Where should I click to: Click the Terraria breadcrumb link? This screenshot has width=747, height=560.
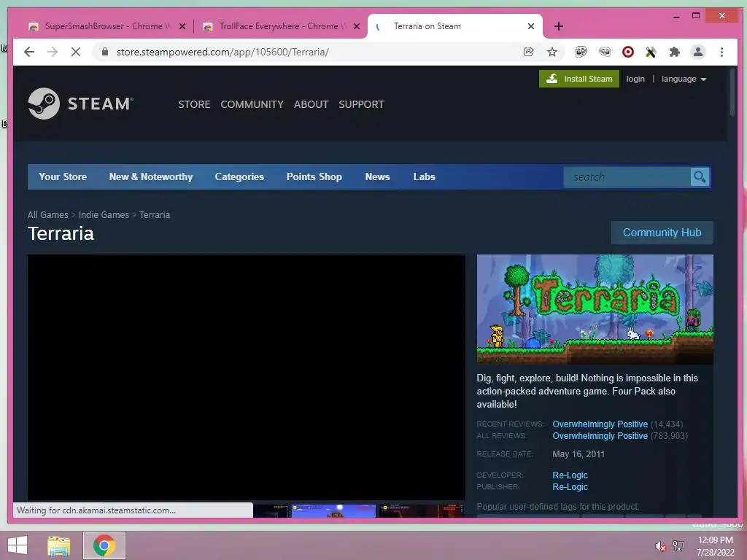[x=155, y=215]
